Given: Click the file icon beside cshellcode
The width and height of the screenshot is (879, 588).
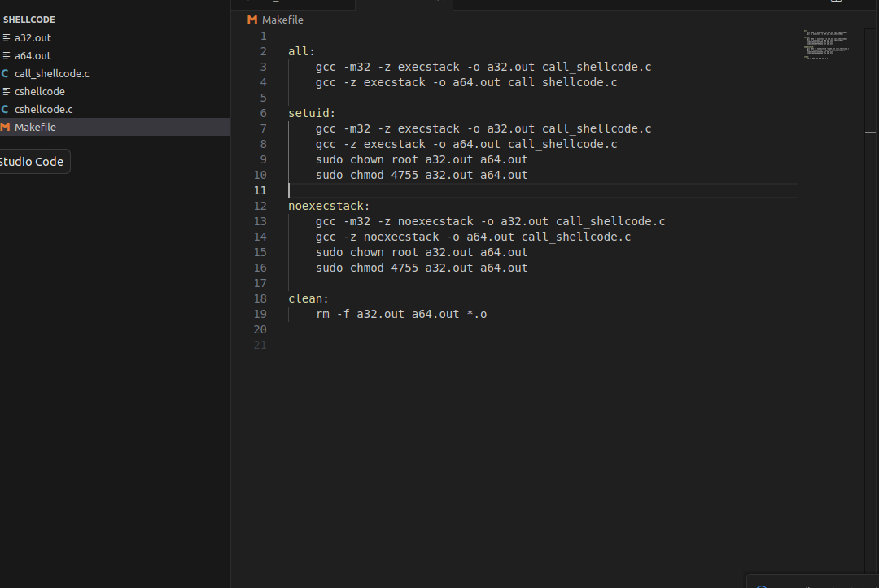Looking at the screenshot, I should [7, 91].
